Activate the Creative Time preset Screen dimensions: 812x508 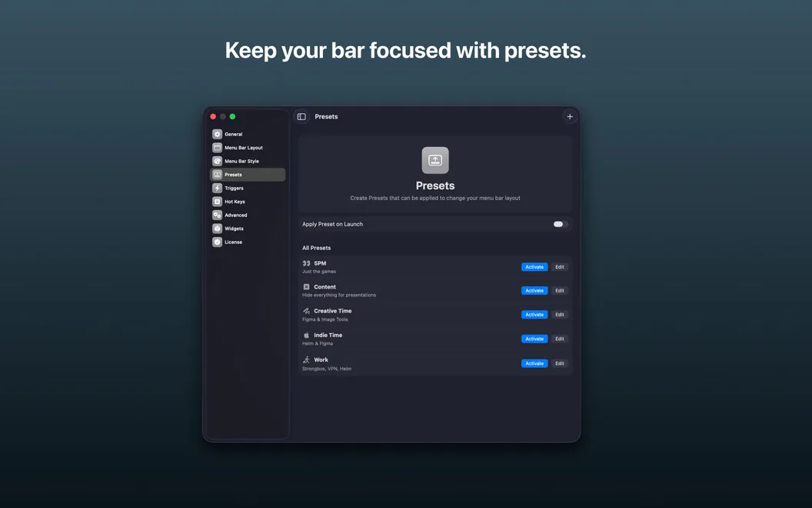(x=534, y=315)
